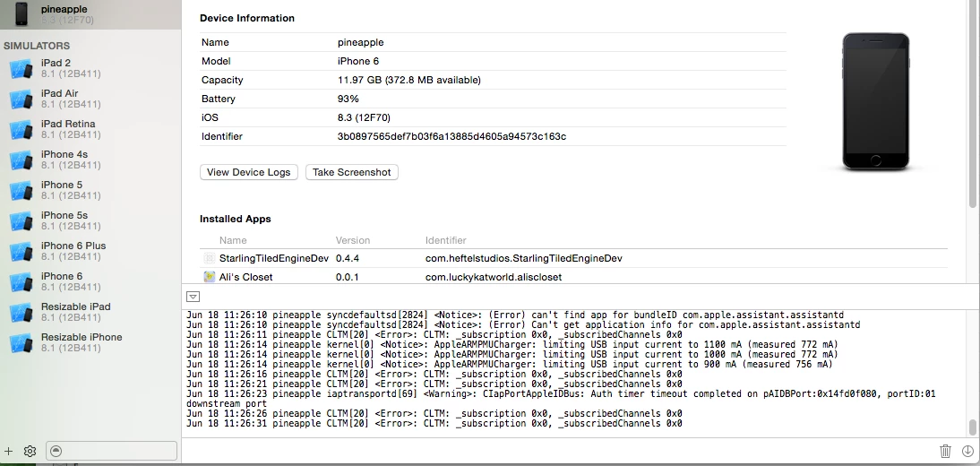Click Take Screenshot button
Viewport: 980px width, 466px height.
tap(352, 172)
